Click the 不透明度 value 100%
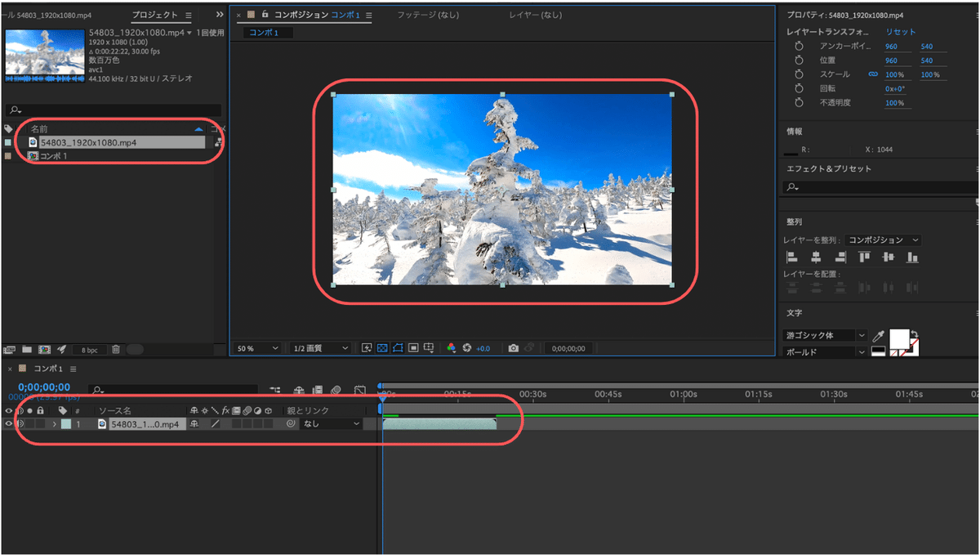The image size is (980, 555). pos(894,103)
